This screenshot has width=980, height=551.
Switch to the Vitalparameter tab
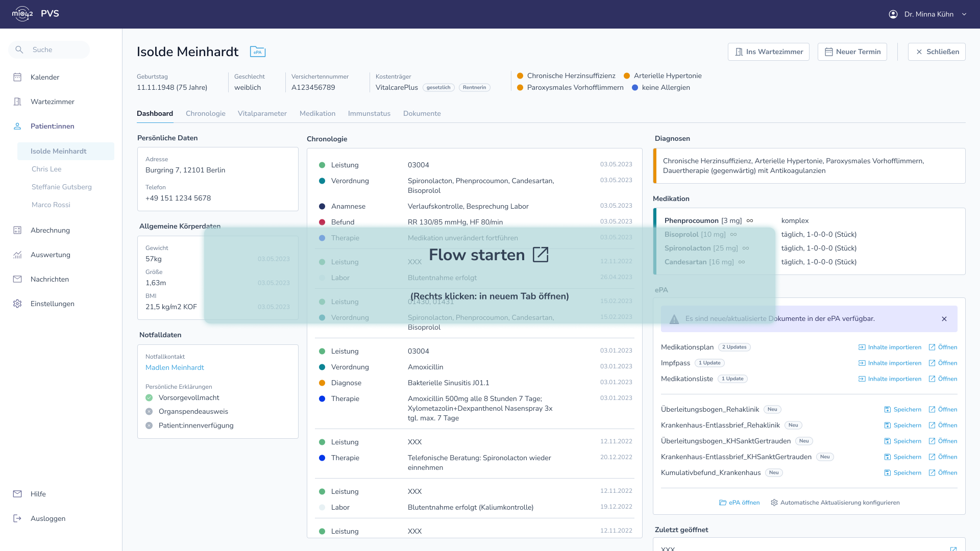pos(262,113)
